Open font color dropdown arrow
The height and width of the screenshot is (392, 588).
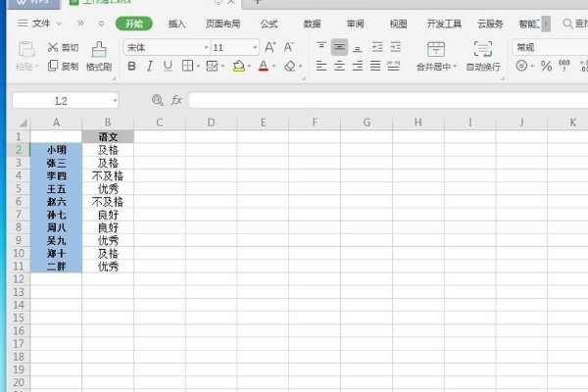click(x=273, y=67)
